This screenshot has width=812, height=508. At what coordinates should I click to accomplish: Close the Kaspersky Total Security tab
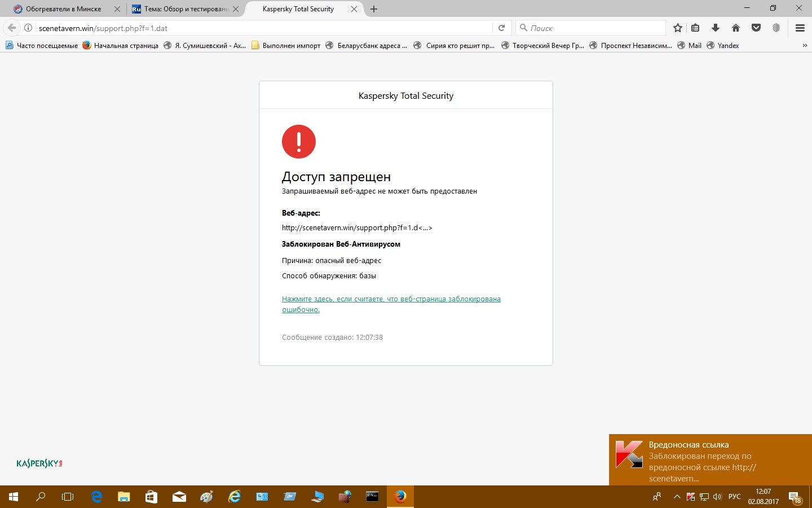click(354, 9)
